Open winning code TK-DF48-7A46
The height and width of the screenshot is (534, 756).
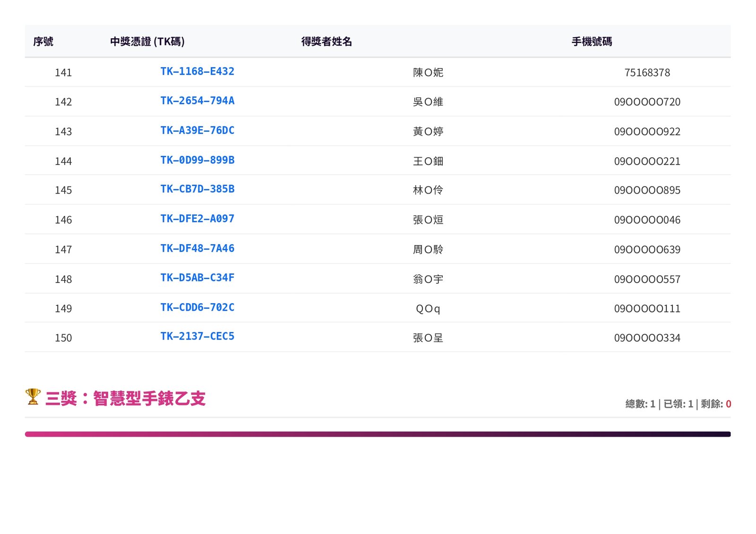pyautogui.click(x=197, y=248)
